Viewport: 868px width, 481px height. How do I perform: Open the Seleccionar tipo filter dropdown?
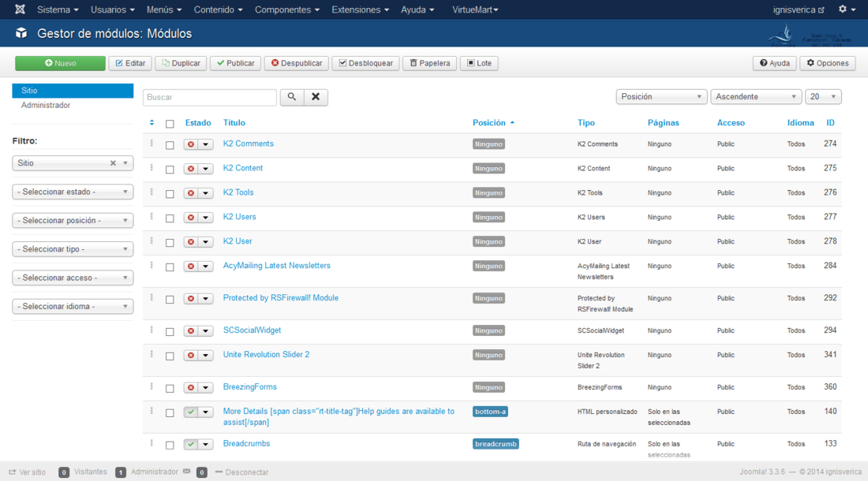73,249
